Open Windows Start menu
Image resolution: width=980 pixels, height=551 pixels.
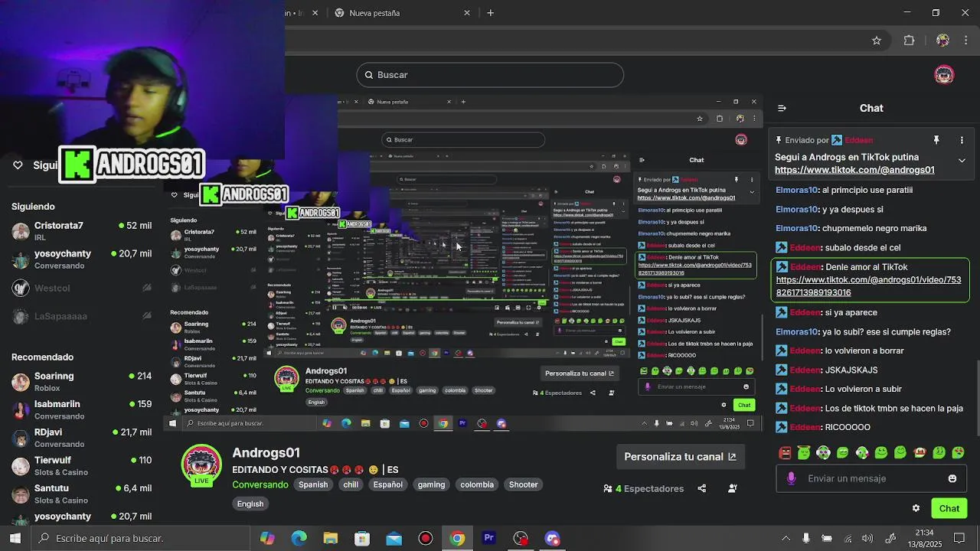point(15,538)
